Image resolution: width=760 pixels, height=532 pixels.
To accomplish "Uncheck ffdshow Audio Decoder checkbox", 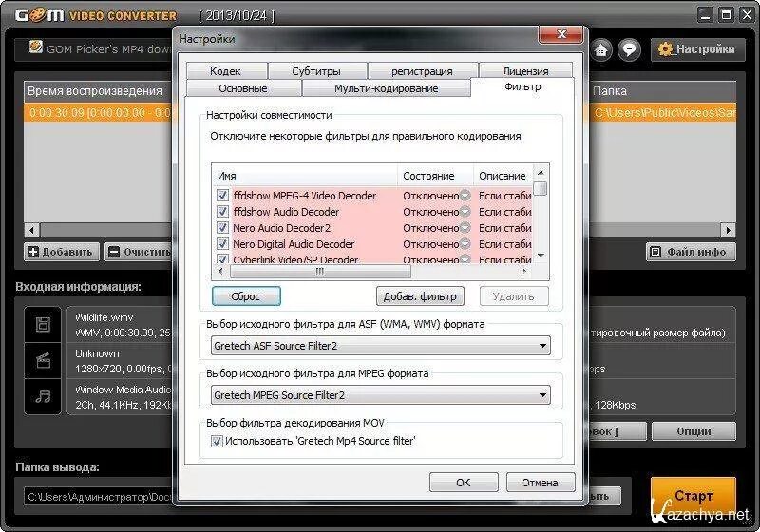I will point(222,212).
